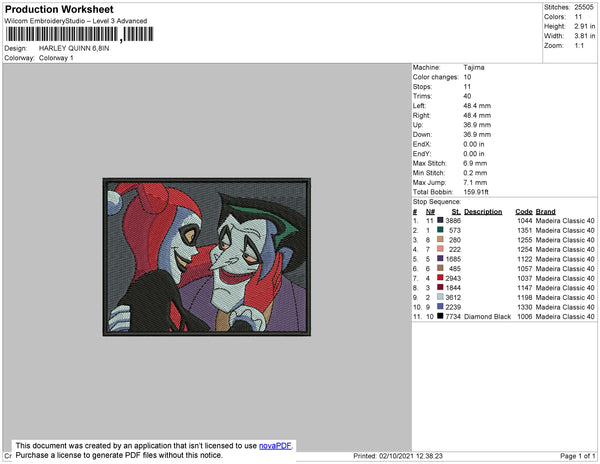Click the design name 'HARLEY QUINN 6,8IN'

[x=74, y=49]
